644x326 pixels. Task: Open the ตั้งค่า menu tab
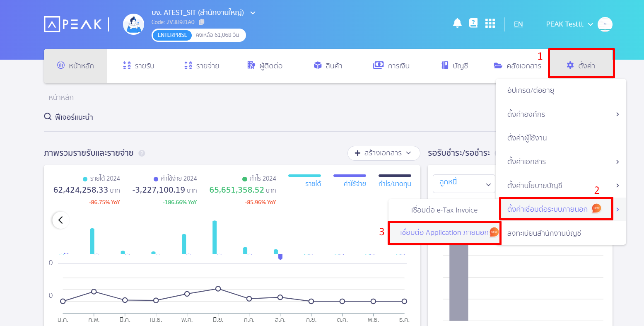[x=581, y=65]
